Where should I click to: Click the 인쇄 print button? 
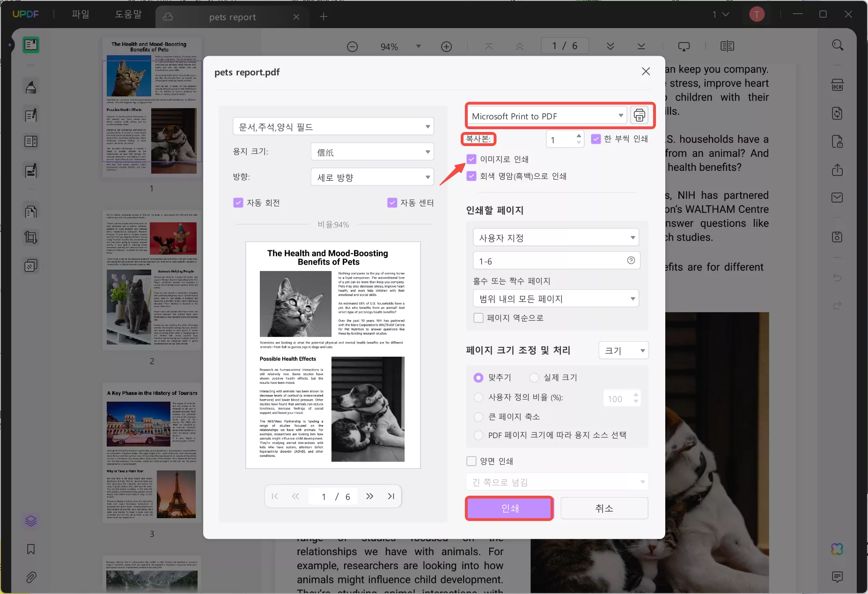pyautogui.click(x=510, y=508)
